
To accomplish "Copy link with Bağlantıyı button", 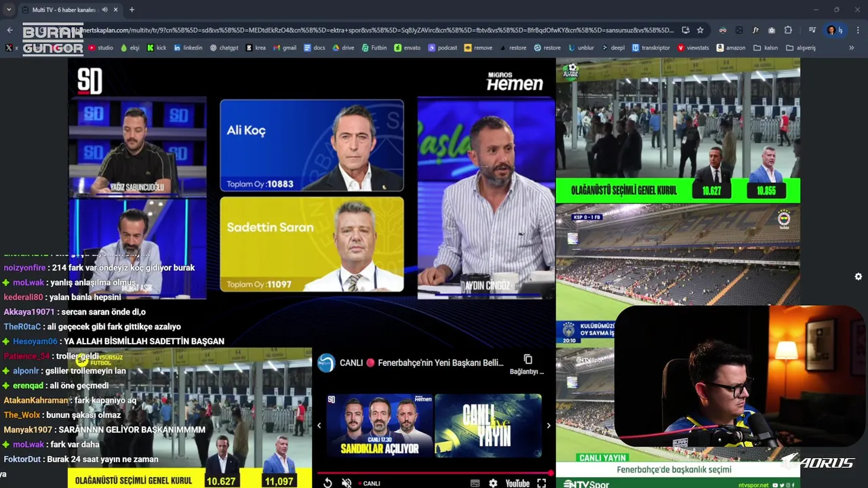I will 528,364.
